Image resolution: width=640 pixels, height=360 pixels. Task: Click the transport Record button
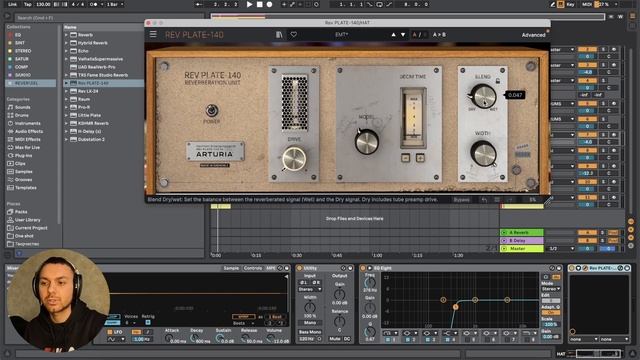[x=269, y=4]
